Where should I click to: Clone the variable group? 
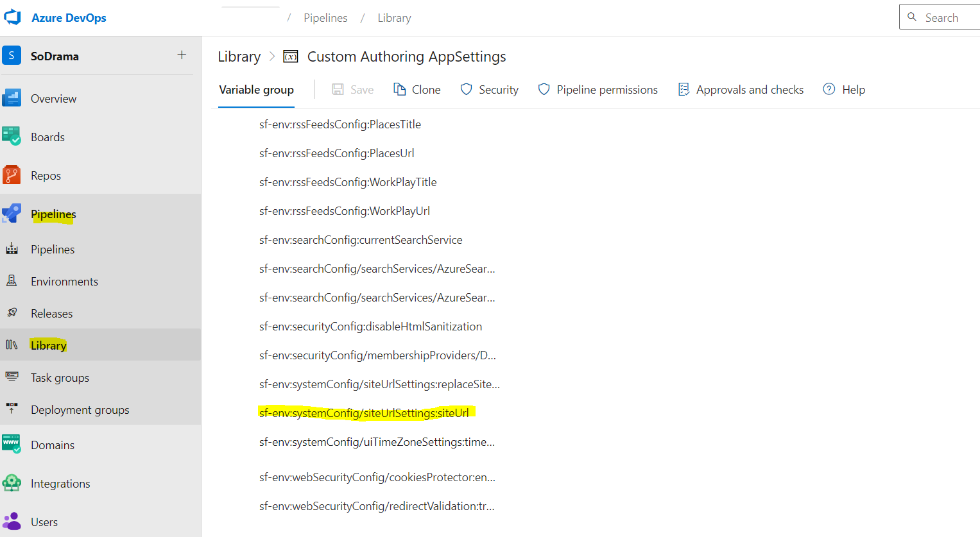click(x=426, y=90)
